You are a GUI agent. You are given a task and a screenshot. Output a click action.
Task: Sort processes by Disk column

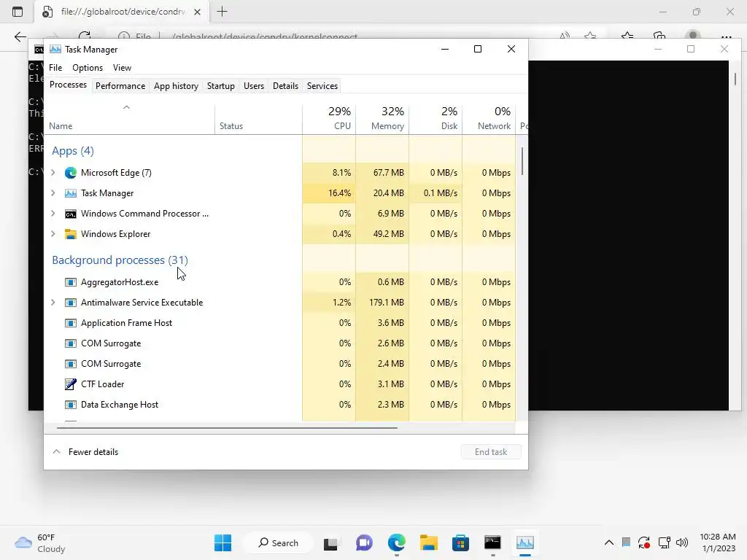click(x=436, y=118)
